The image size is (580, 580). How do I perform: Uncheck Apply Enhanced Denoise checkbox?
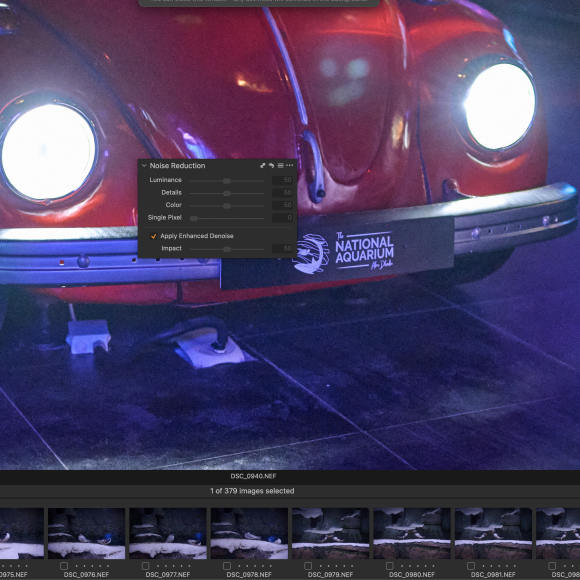click(x=153, y=236)
